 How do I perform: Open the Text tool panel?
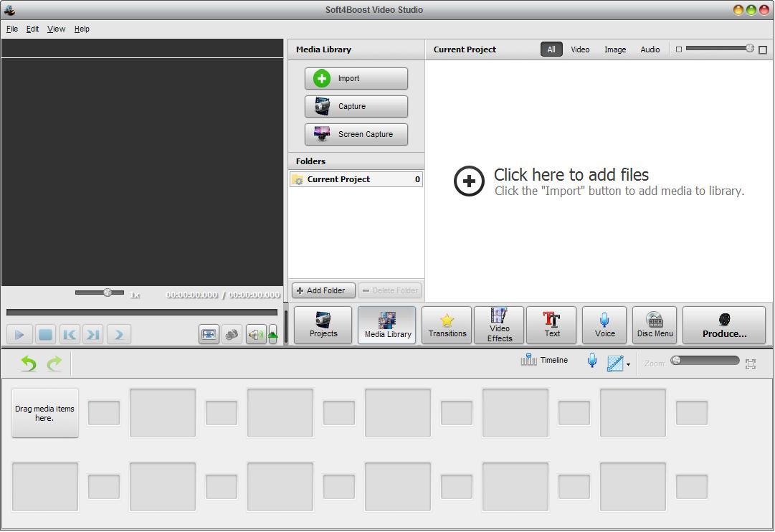[x=551, y=325]
